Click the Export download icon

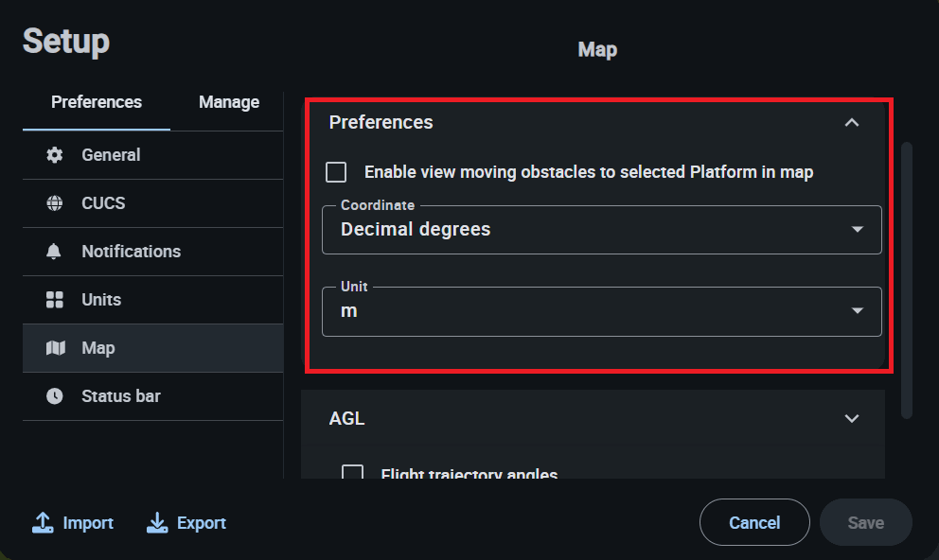157,523
